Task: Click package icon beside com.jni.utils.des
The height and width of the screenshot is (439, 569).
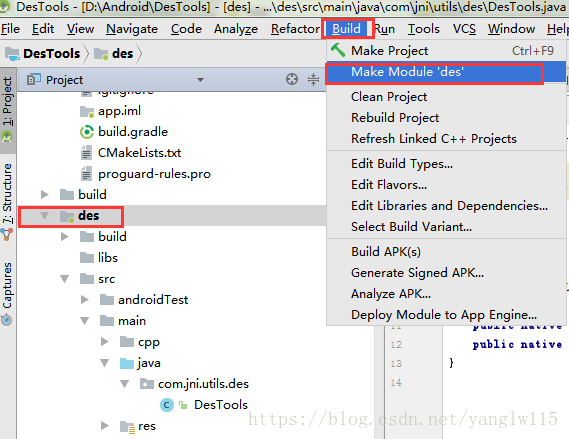Action: click(x=147, y=384)
